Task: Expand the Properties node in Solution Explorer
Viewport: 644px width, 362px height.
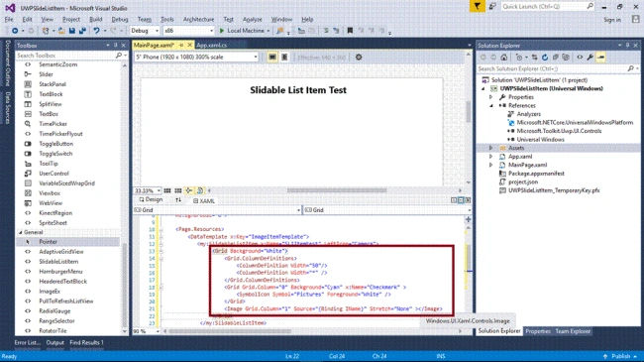Action: [490, 97]
